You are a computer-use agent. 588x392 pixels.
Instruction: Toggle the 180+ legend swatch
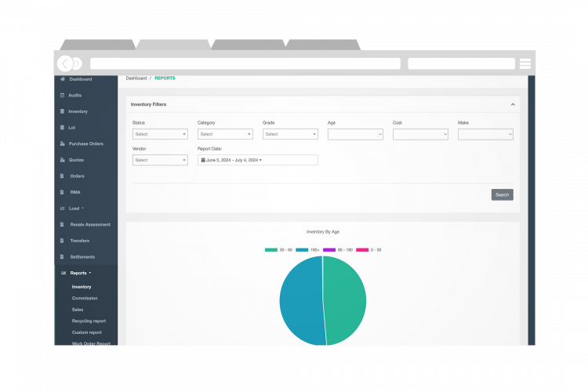point(302,250)
